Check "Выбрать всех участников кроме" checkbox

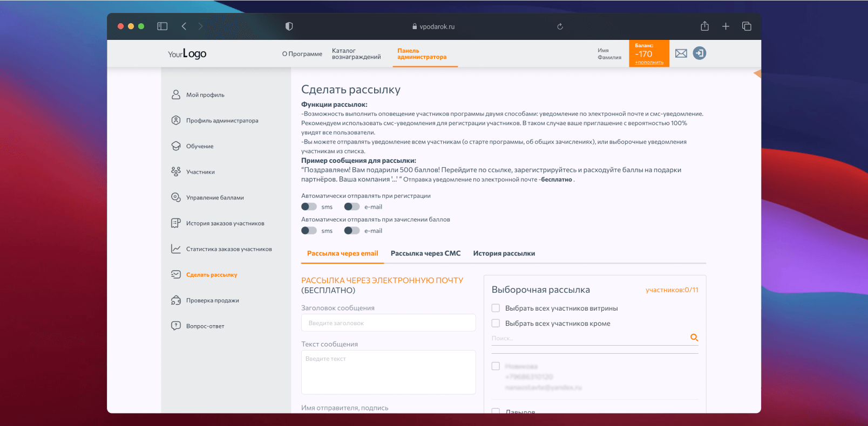point(496,324)
